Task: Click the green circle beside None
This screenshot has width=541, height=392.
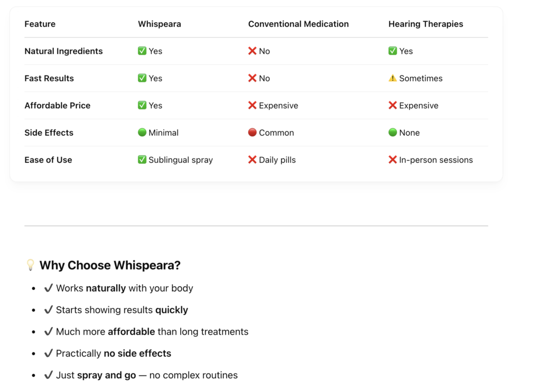Action: (393, 133)
